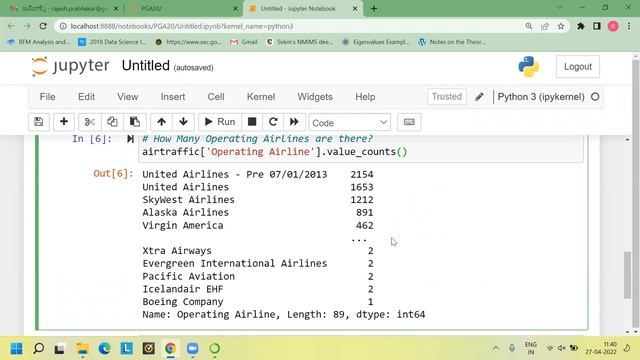This screenshot has height=360, width=640.
Task: Restart kernel and run all cells icon
Action: coord(294,122)
